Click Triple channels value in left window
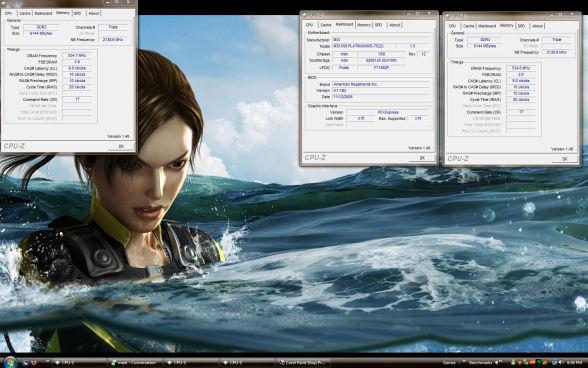 113,27
